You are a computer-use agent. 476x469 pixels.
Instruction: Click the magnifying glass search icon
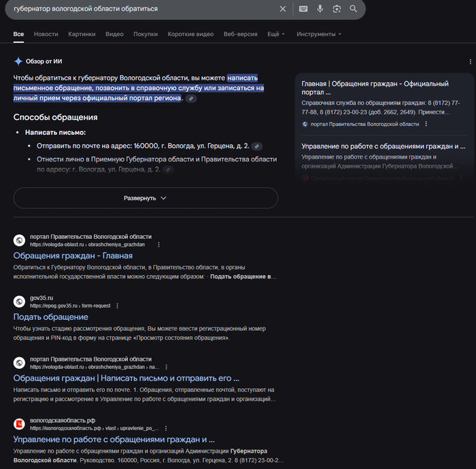(x=354, y=9)
